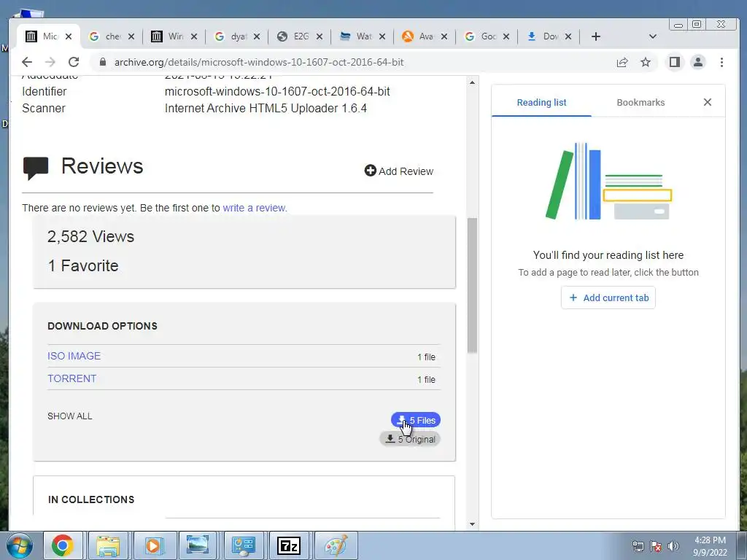The width and height of the screenshot is (747, 560).
Task: Click the volume speaker tray icon
Action: click(673, 546)
